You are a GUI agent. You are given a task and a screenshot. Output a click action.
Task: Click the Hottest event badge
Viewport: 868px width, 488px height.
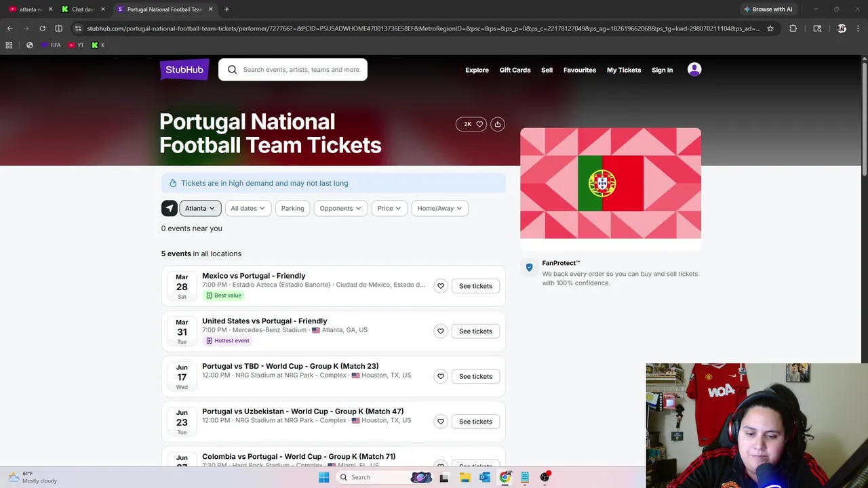(228, 341)
